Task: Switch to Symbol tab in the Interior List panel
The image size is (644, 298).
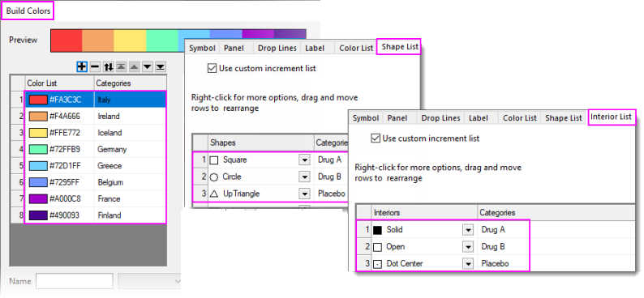Action: [x=366, y=118]
